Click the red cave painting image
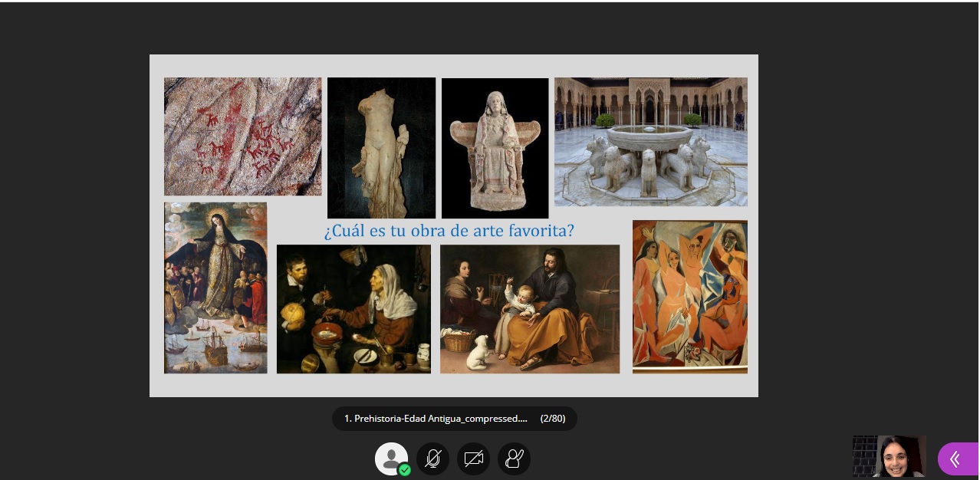Viewport: 980px width, 480px height. click(242, 136)
